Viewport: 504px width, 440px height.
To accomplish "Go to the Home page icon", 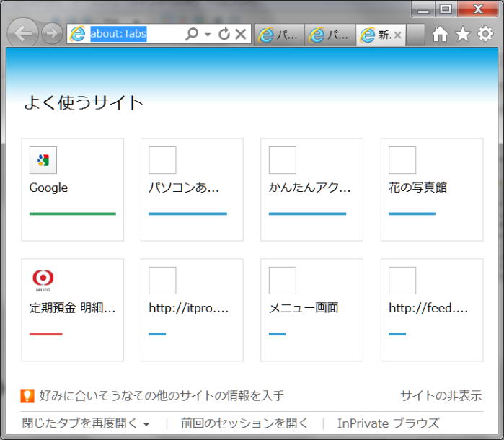I will pos(440,34).
